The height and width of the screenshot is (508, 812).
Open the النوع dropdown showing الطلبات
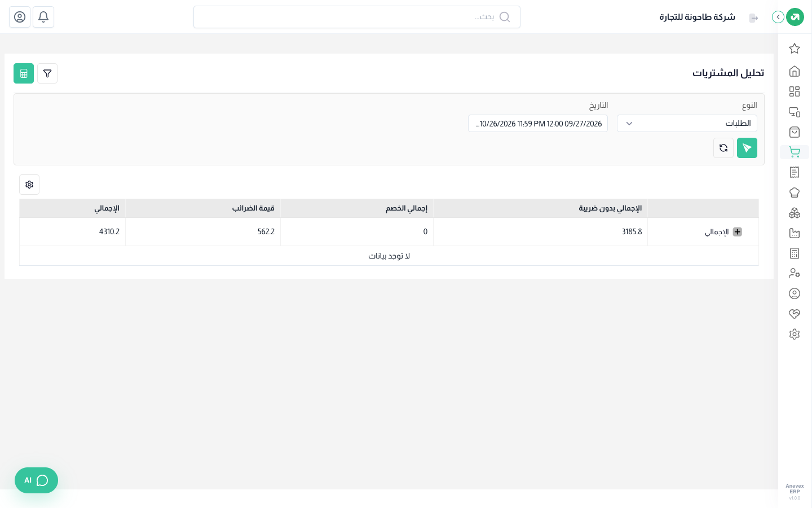pyautogui.click(x=687, y=124)
